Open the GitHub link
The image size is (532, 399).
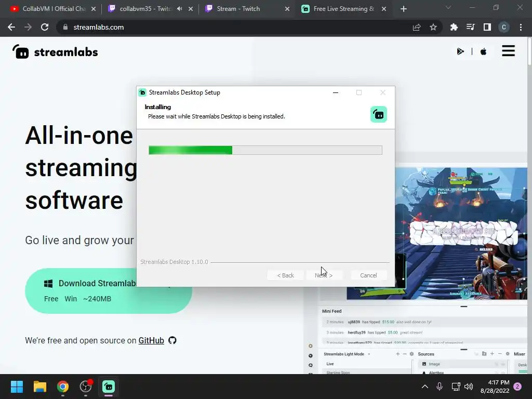tap(151, 340)
